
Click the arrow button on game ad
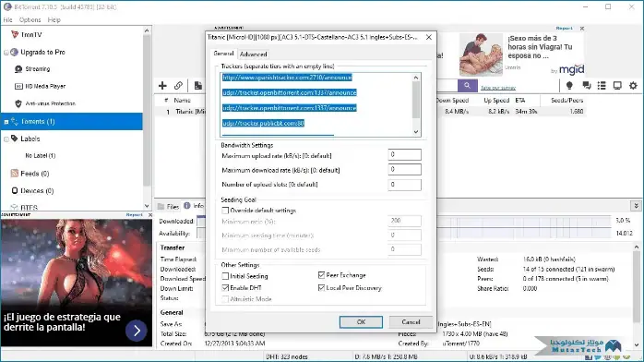click(137, 331)
